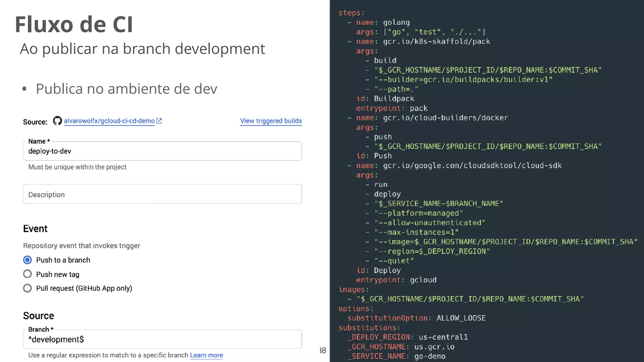Click the Branch field with ^development$

[162, 339]
